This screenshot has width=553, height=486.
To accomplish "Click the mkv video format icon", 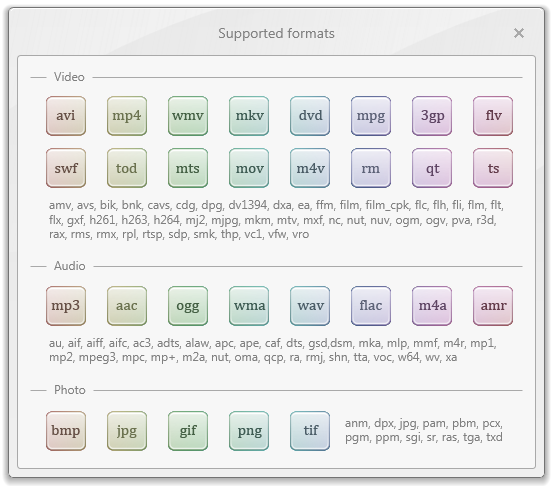I will coord(249,116).
